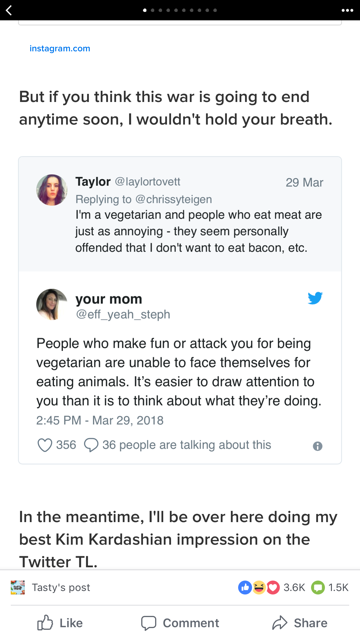Tap the speech bubble reply icon on tweet

click(x=91, y=445)
